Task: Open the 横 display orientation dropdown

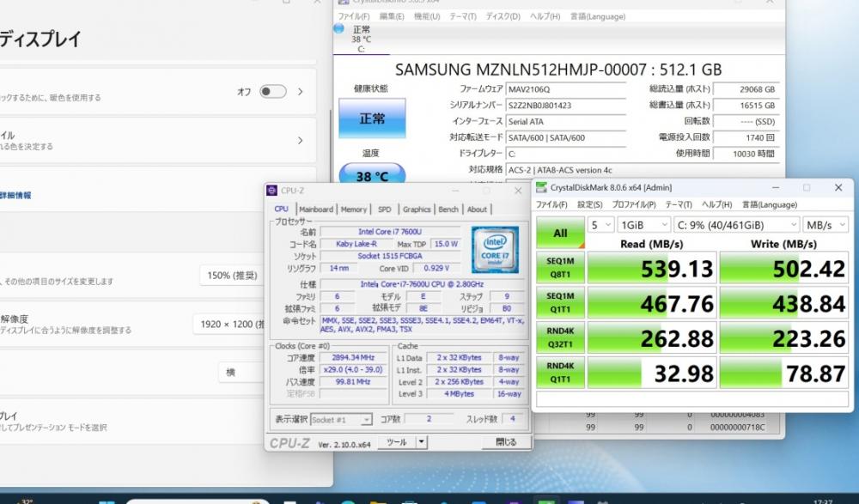Action: [x=241, y=372]
